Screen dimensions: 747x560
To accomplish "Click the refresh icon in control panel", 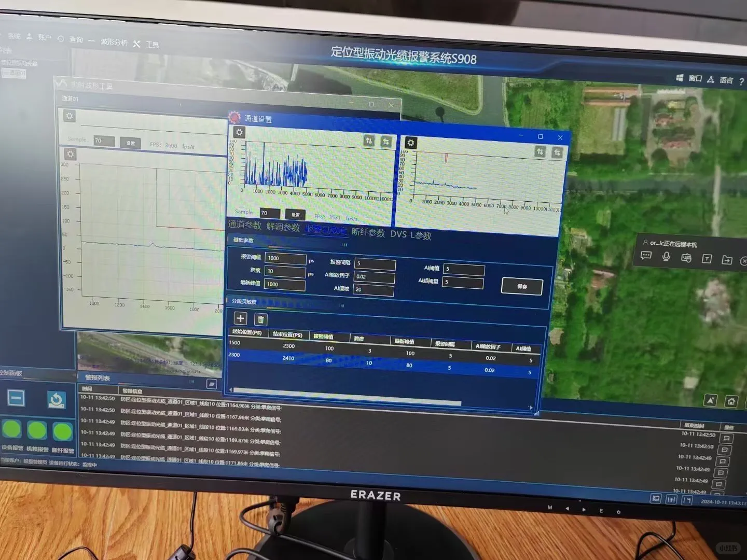I will (56, 400).
